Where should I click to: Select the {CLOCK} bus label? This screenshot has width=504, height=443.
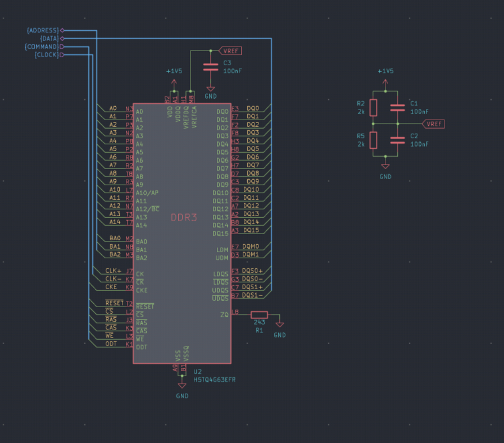46,54
